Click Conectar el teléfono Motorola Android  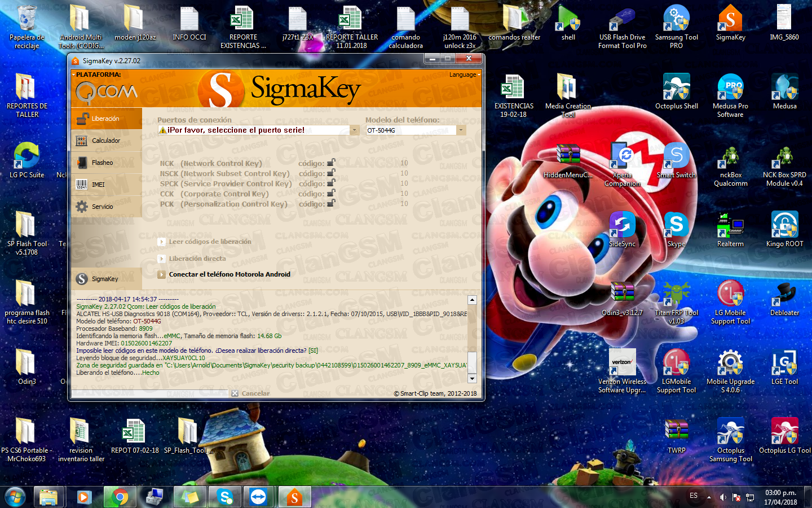224,274
